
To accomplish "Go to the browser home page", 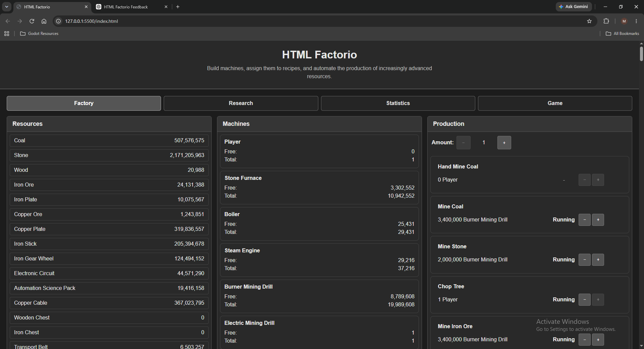I will [x=44, y=21].
